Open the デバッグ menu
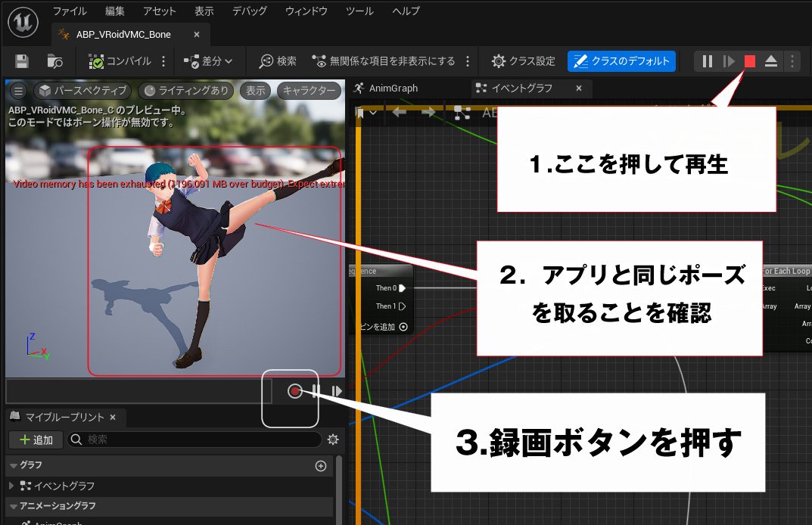Screen dimensions: 812x525 tap(249, 11)
